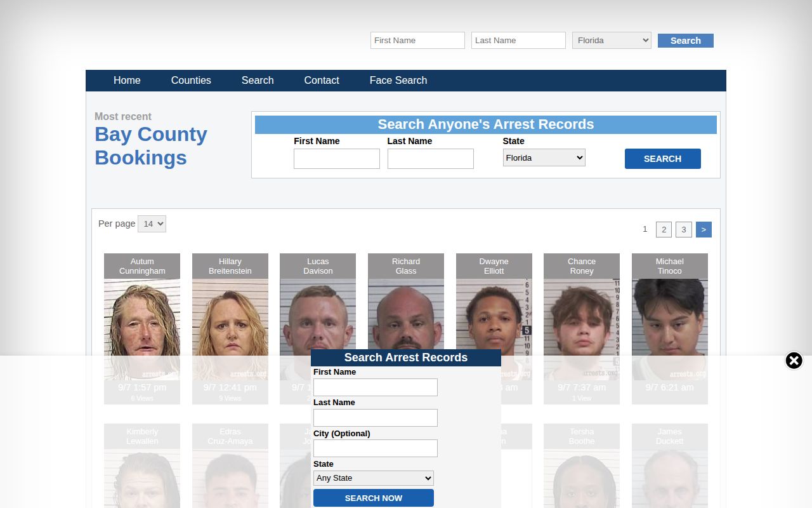
Task: Open the Per page 14 dropdown
Action: pyautogui.click(x=152, y=224)
